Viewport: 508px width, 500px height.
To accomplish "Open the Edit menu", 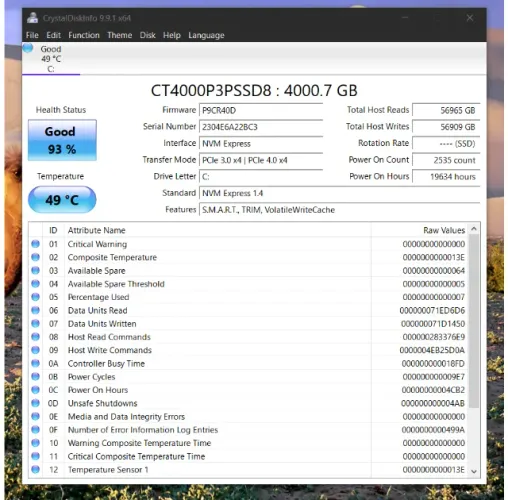I will click(53, 35).
